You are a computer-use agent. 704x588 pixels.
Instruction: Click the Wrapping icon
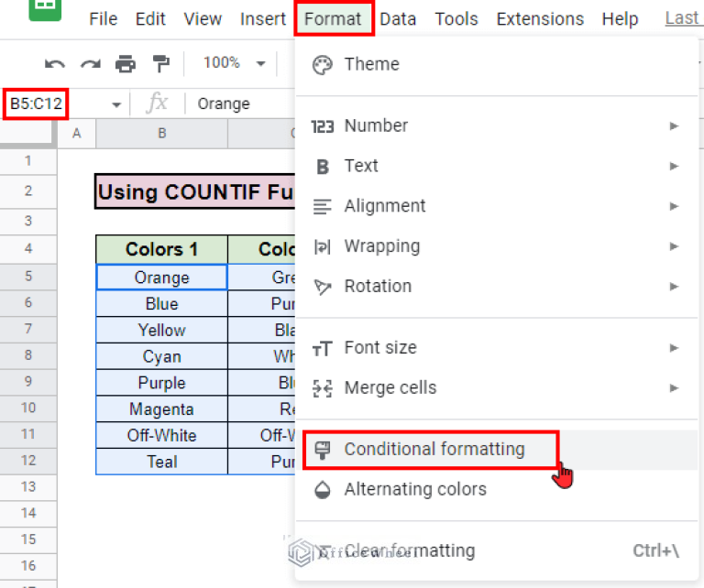click(323, 246)
